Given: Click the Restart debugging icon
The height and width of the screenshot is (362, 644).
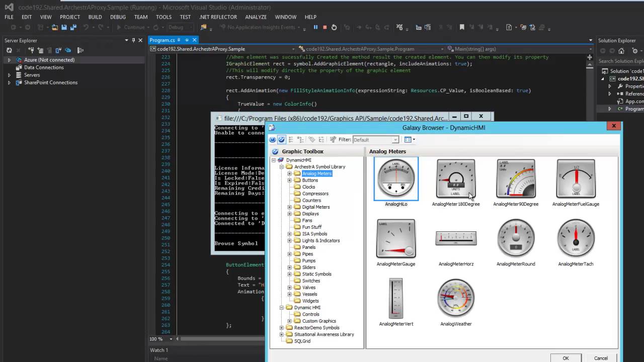Looking at the screenshot, I should coord(334,27).
